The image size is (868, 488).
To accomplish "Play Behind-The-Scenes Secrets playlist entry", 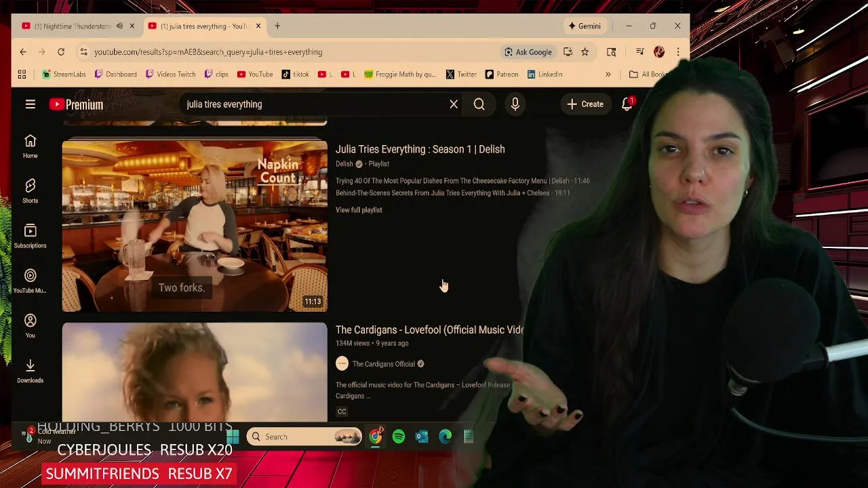I will tap(452, 193).
